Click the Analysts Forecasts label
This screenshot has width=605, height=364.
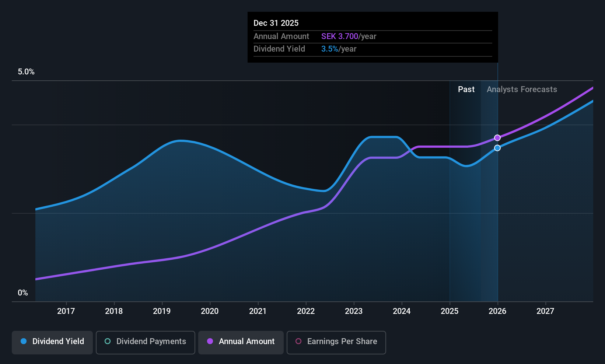tap(522, 90)
